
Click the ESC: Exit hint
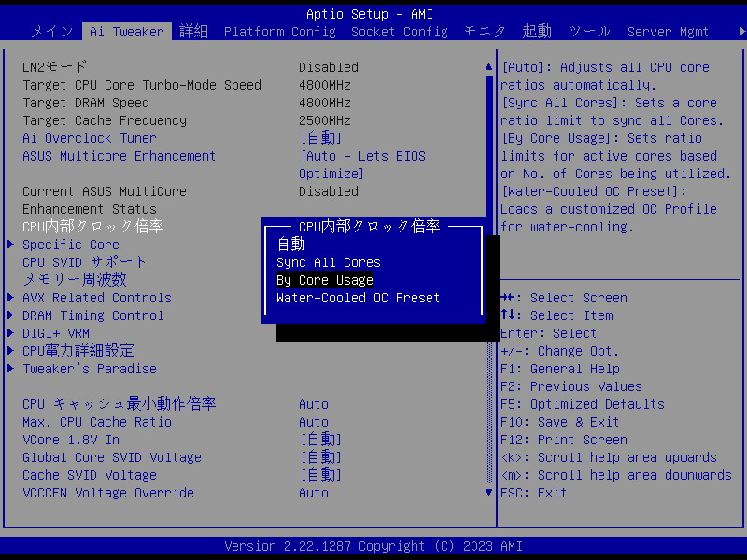[x=533, y=493]
